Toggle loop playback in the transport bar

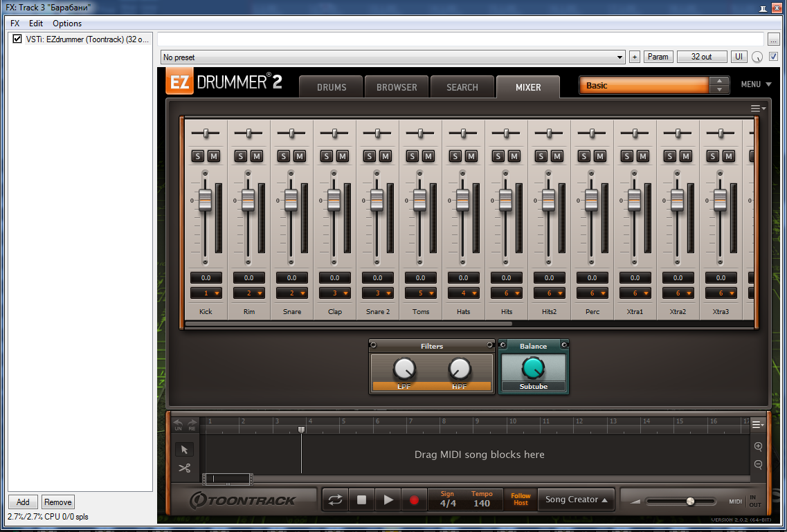tap(335, 500)
